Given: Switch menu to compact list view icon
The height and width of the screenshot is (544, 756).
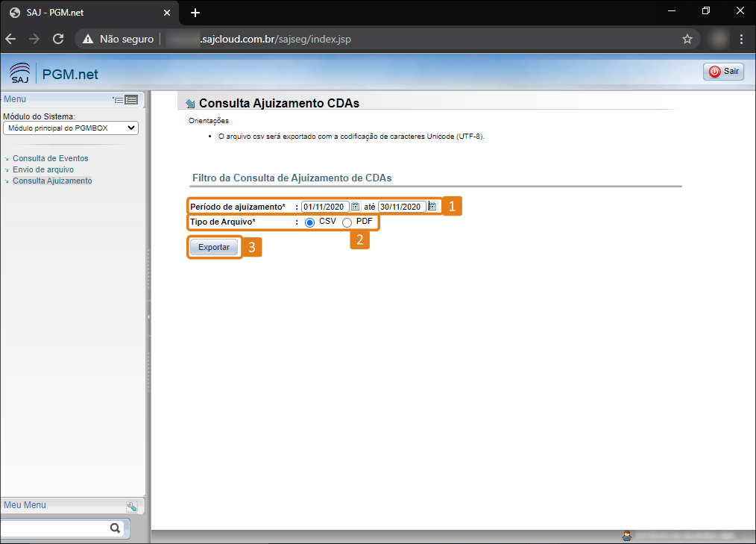Looking at the screenshot, I should pos(132,100).
